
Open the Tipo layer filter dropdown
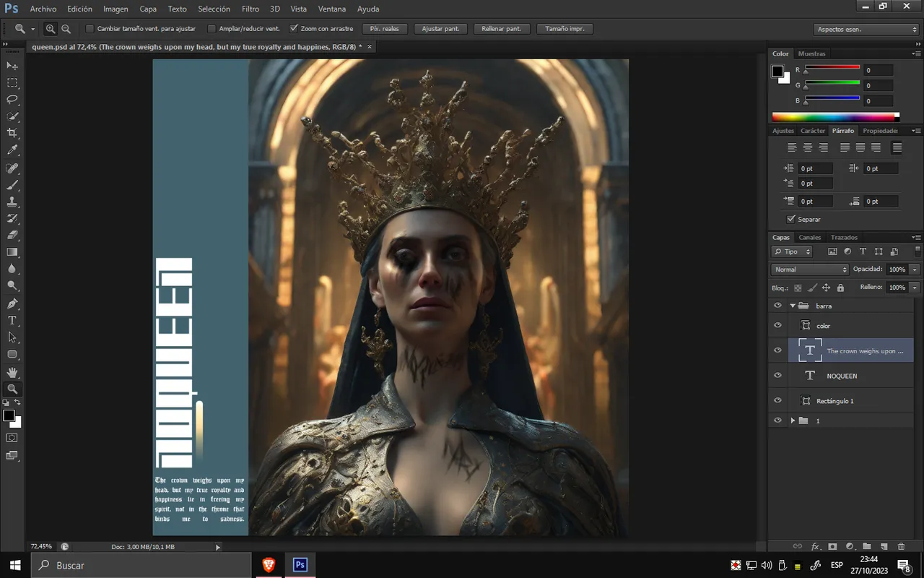pos(792,251)
